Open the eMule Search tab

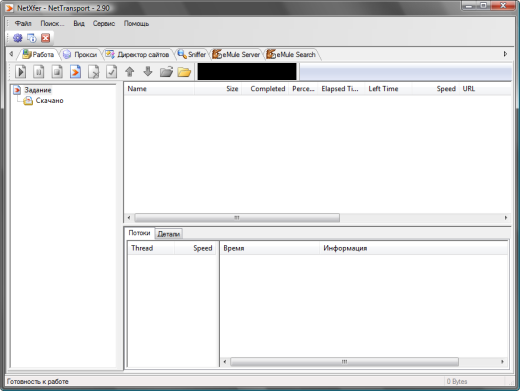coord(291,54)
